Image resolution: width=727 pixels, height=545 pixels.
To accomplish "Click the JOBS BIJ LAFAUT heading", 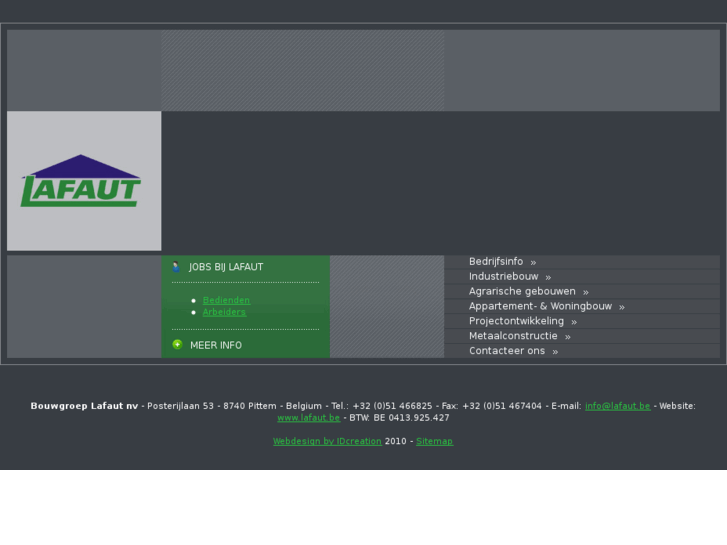I will tap(226, 267).
